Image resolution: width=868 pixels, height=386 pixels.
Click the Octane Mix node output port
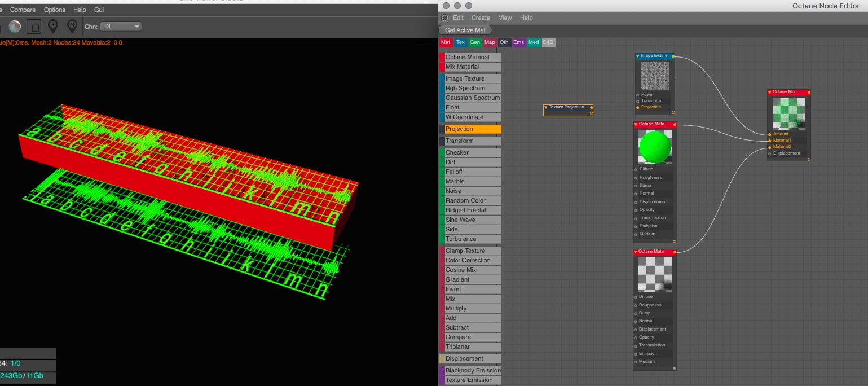coord(809,92)
